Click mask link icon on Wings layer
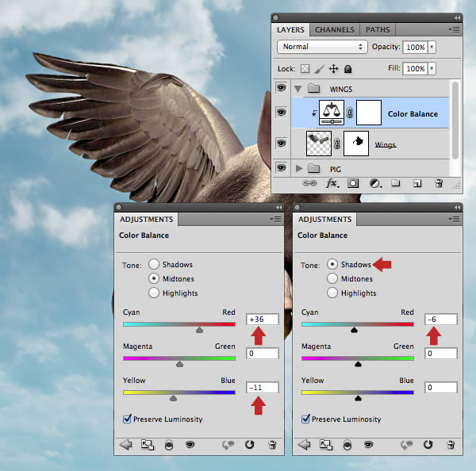Viewport: 476px width, 471px height. tap(337, 144)
